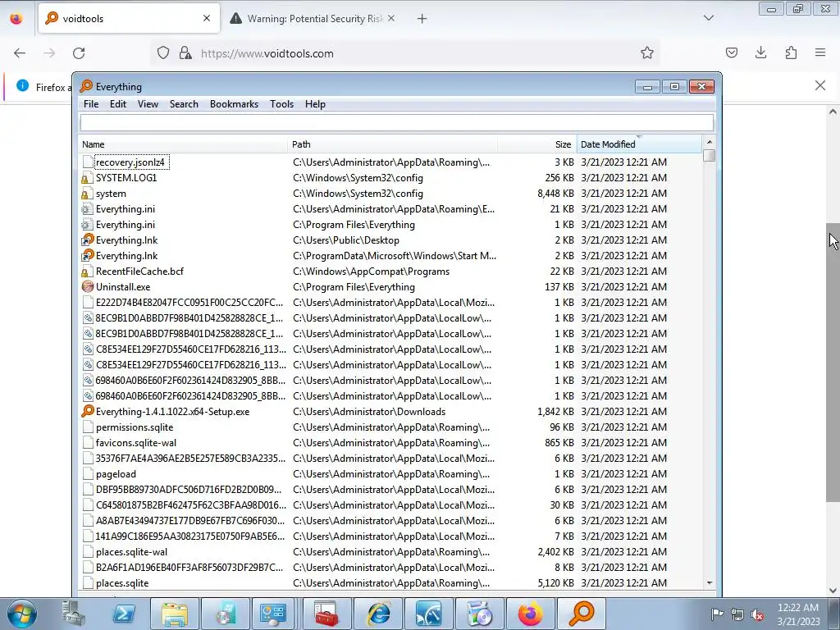Screen dimensions: 840x630
Task: Expand the list all tabs chevron
Action: click(708, 18)
